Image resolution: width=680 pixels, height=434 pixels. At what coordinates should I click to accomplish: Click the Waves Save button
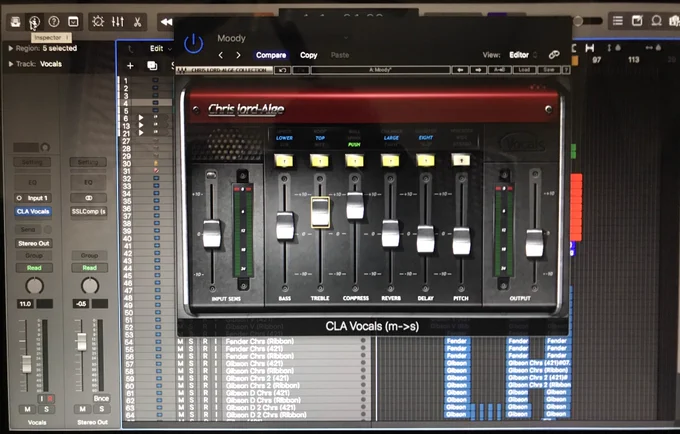[x=549, y=70]
